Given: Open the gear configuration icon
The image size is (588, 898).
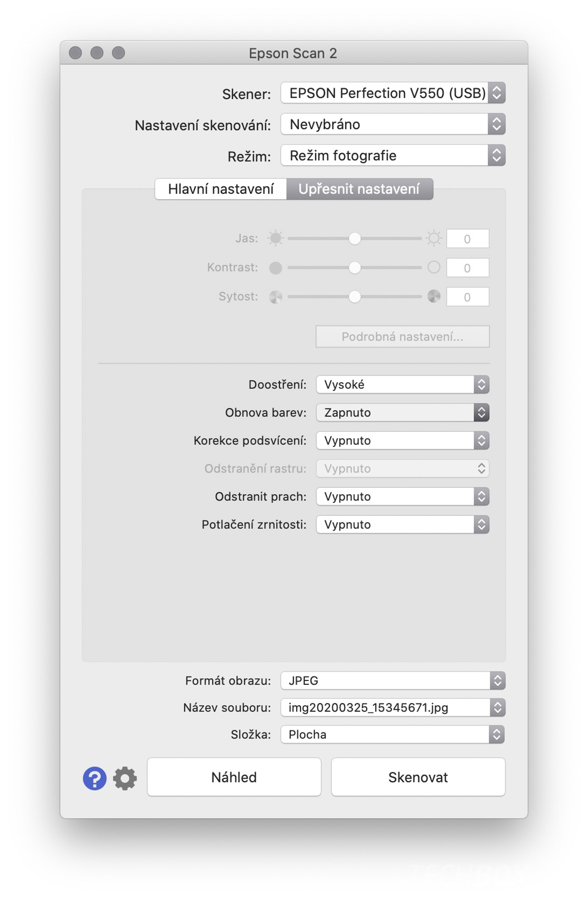Looking at the screenshot, I should point(125,779).
